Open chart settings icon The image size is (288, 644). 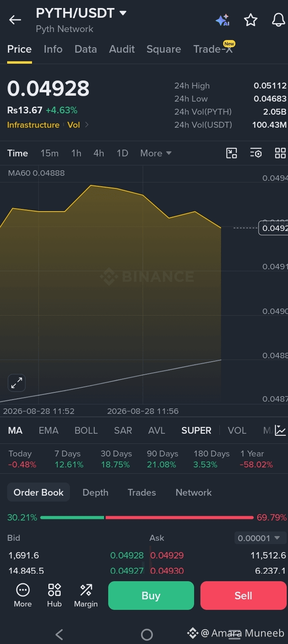coord(256,153)
